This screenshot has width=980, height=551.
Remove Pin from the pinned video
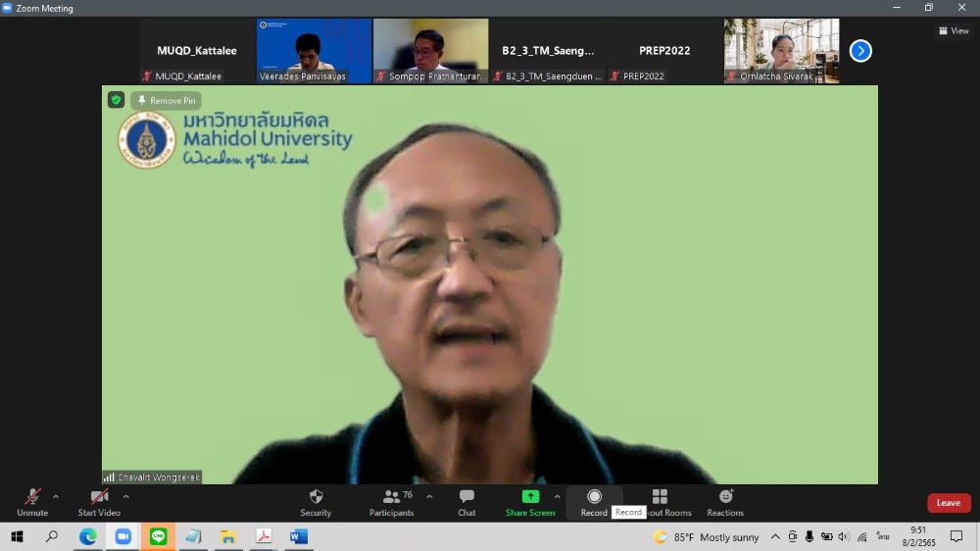click(x=166, y=100)
